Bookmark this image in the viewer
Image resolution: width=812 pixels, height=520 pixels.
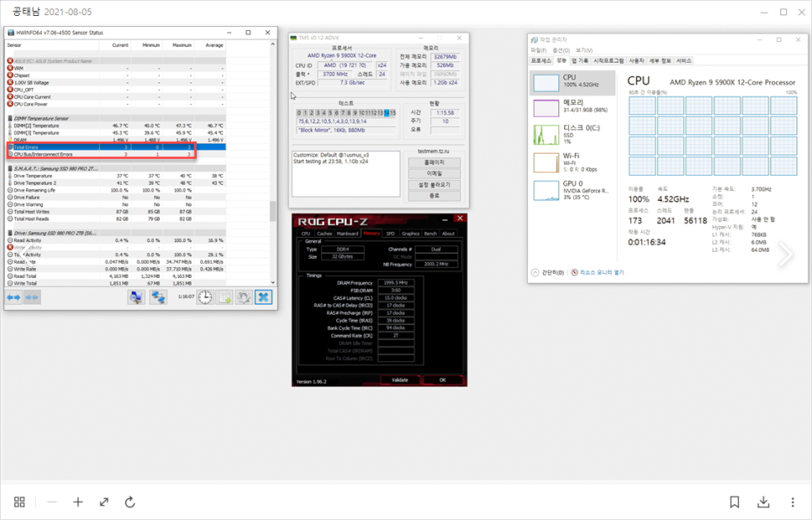pyautogui.click(x=735, y=502)
